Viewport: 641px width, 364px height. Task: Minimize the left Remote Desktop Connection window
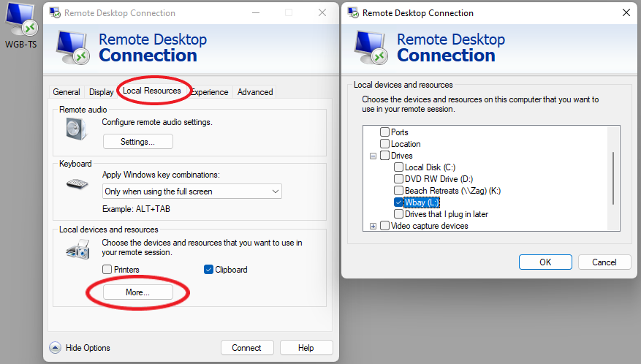(x=256, y=12)
